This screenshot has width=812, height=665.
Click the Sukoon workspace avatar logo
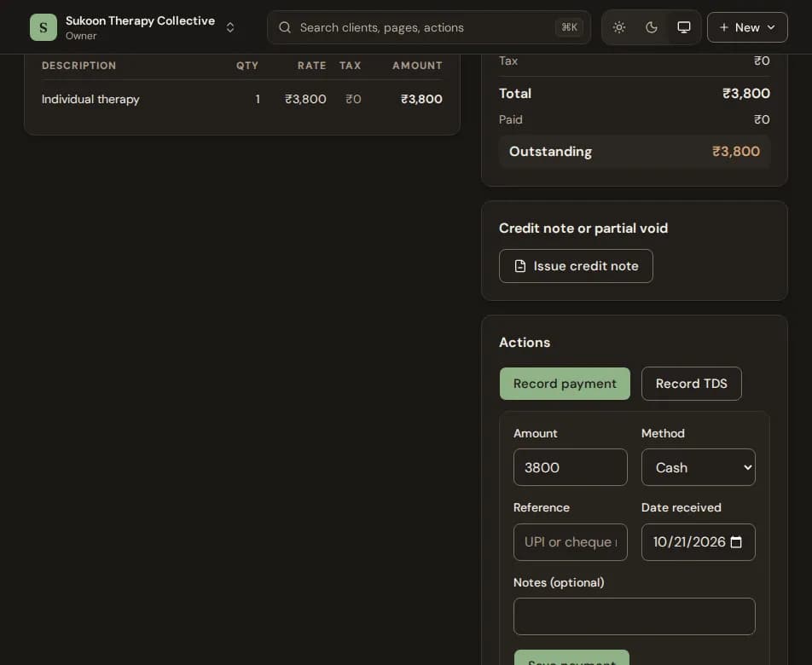pos(43,27)
